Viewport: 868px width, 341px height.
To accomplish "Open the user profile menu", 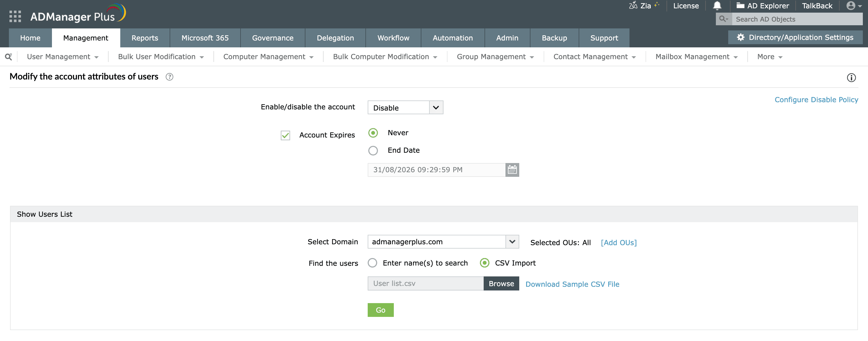I will (854, 6).
